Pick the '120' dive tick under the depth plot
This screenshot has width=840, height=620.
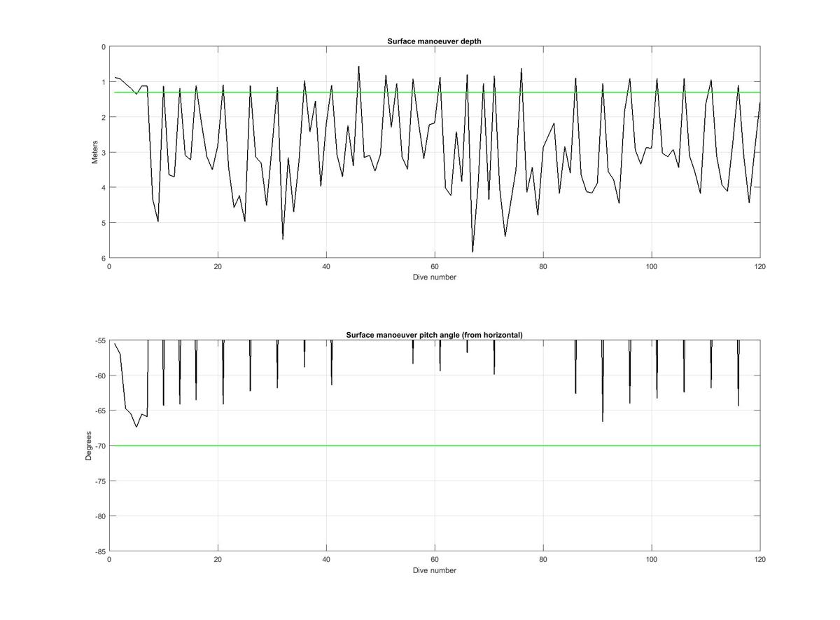pyautogui.click(x=760, y=266)
